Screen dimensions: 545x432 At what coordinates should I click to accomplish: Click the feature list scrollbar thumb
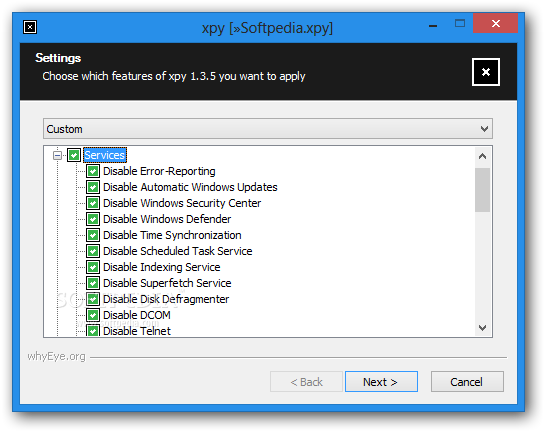point(482,190)
